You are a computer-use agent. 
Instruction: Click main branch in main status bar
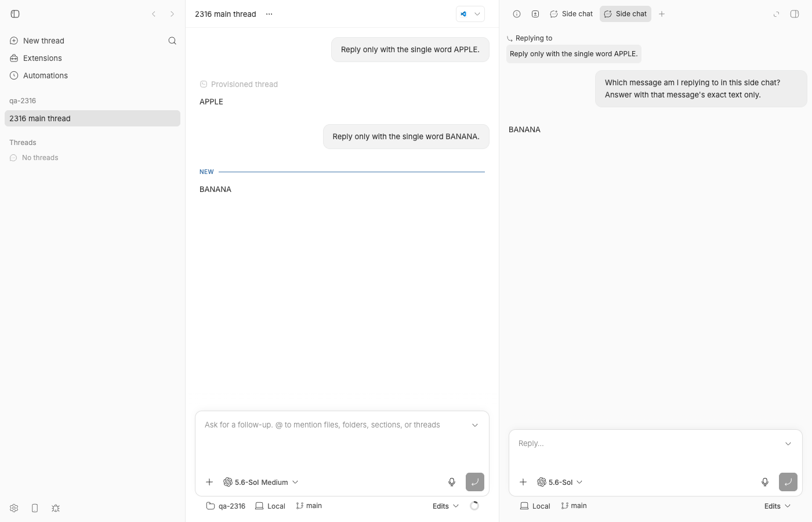(309, 506)
